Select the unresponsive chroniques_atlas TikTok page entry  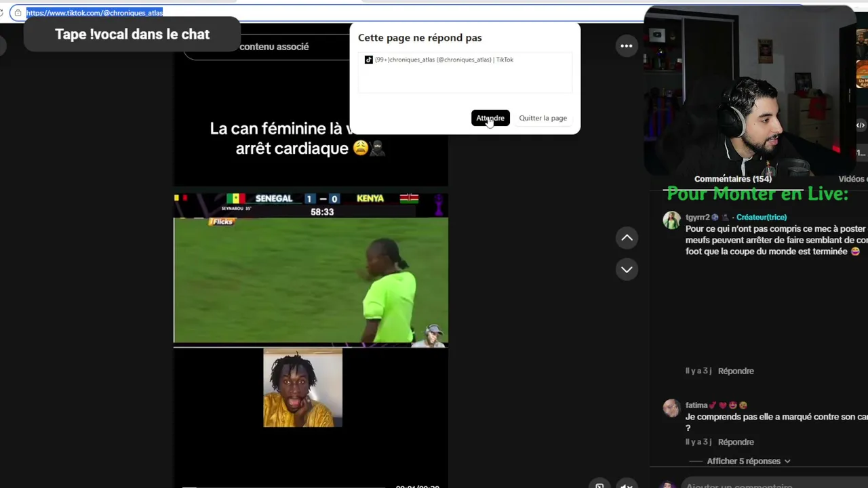tap(465, 60)
